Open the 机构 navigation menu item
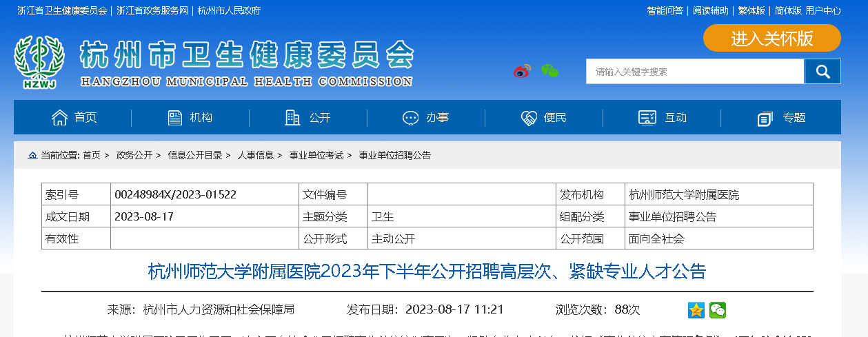The image size is (868, 337). [190, 118]
